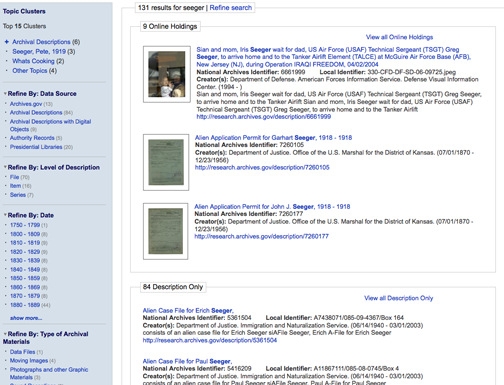Open John J. Seeger permit thumbnail

(x=166, y=231)
